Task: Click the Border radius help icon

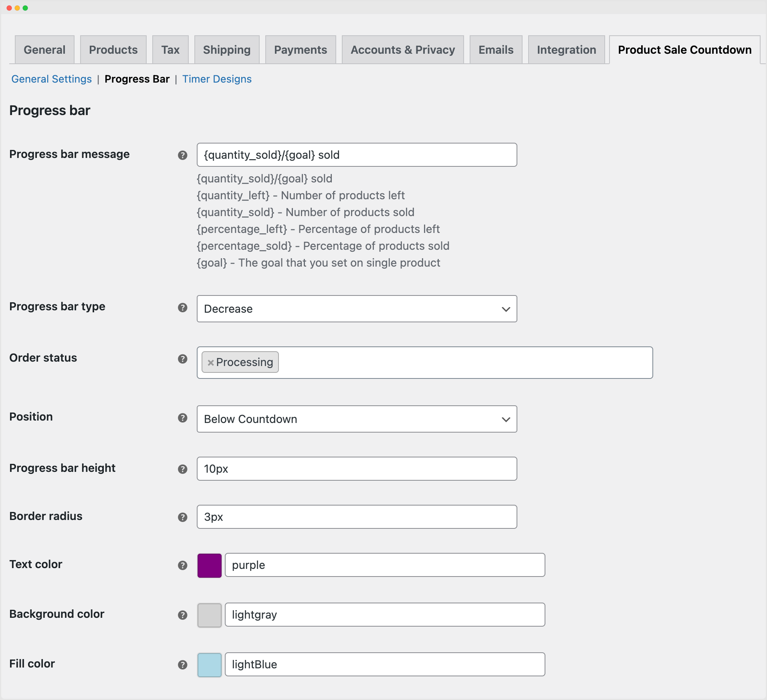Action: pyautogui.click(x=182, y=517)
